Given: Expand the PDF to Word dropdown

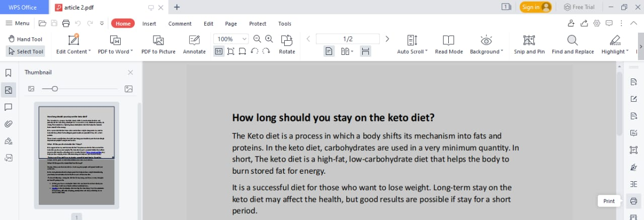Looking at the screenshot, I should 131,51.
